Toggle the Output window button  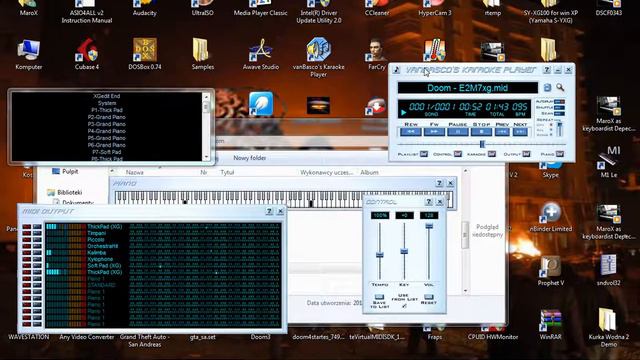tap(526, 154)
